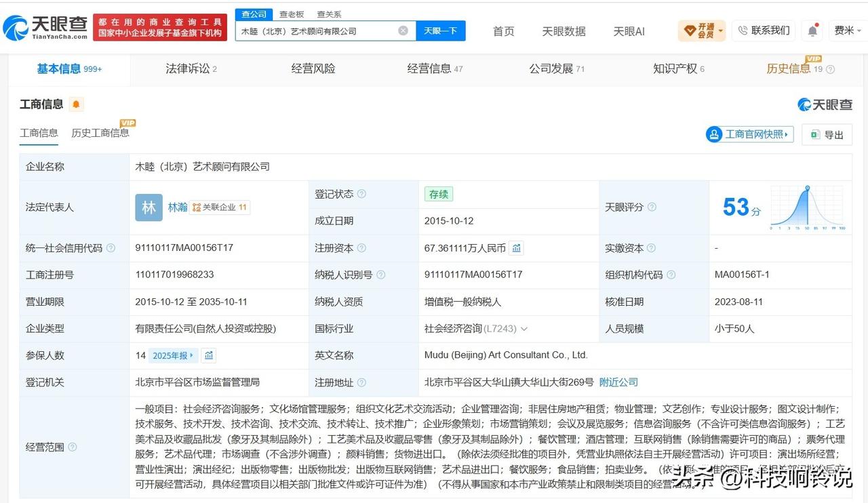Open the registered capital chart icon
This screenshot has width=868, height=503.
click(517, 248)
